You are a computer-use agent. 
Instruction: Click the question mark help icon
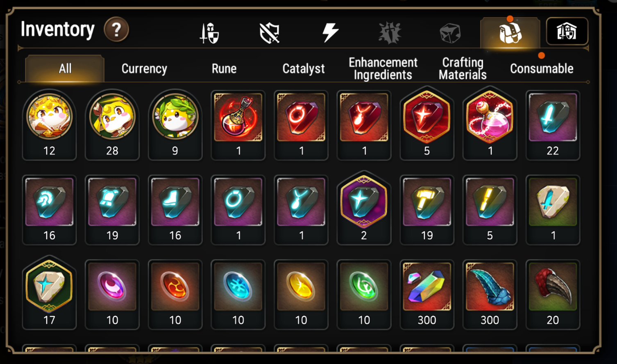click(x=116, y=30)
